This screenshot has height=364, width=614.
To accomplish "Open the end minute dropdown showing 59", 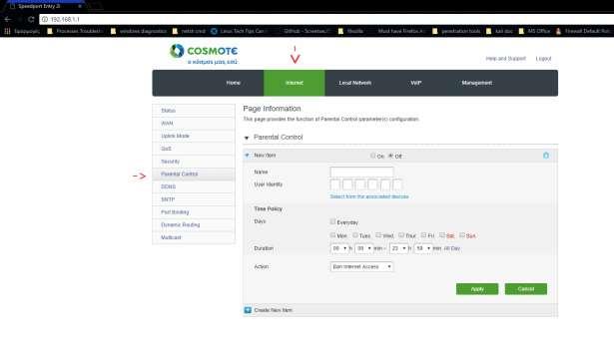I will (423, 248).
